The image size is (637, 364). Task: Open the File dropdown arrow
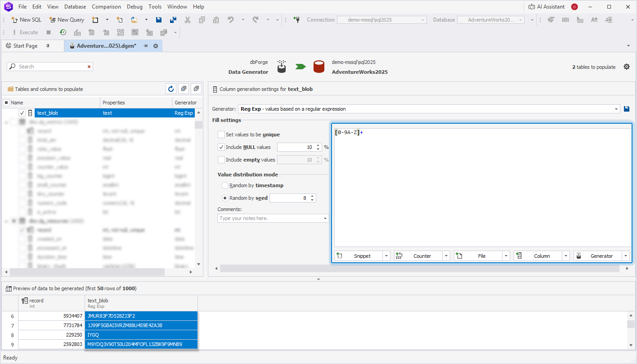(506, 256)
